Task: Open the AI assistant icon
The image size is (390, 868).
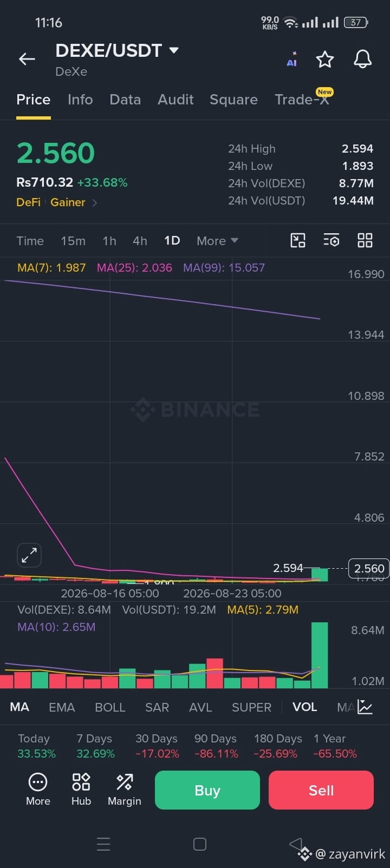Action: [292, 59]
